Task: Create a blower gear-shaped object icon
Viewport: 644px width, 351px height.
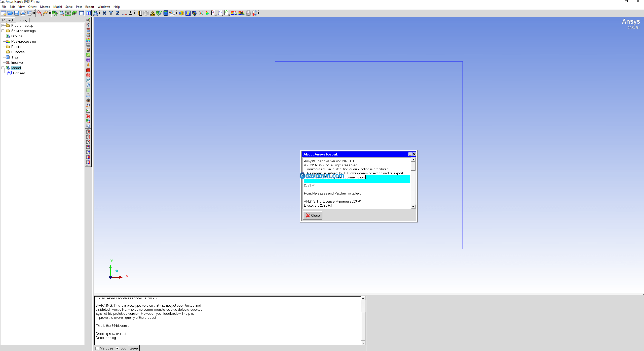Action: pyautogui.click(x=88, y=85)
